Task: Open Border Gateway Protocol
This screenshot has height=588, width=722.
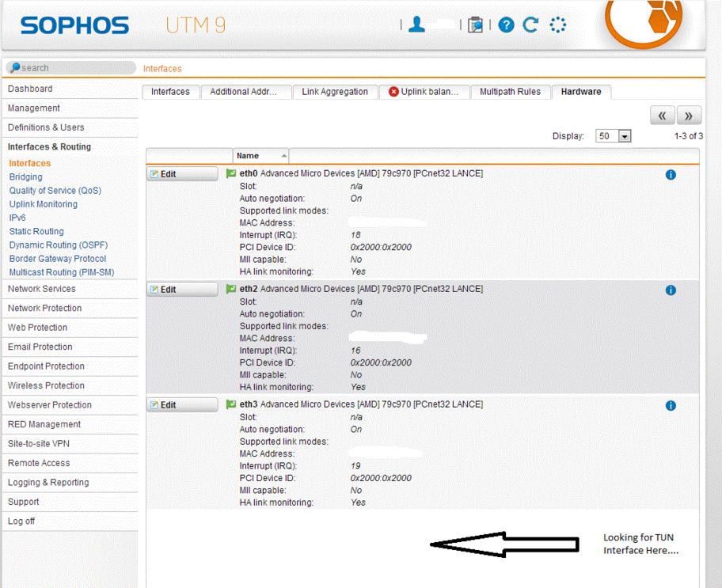Action: (x=58, y=259)
